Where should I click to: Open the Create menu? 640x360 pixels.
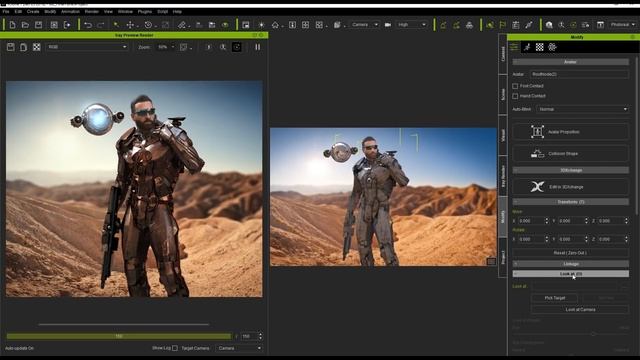coord(33,12)
